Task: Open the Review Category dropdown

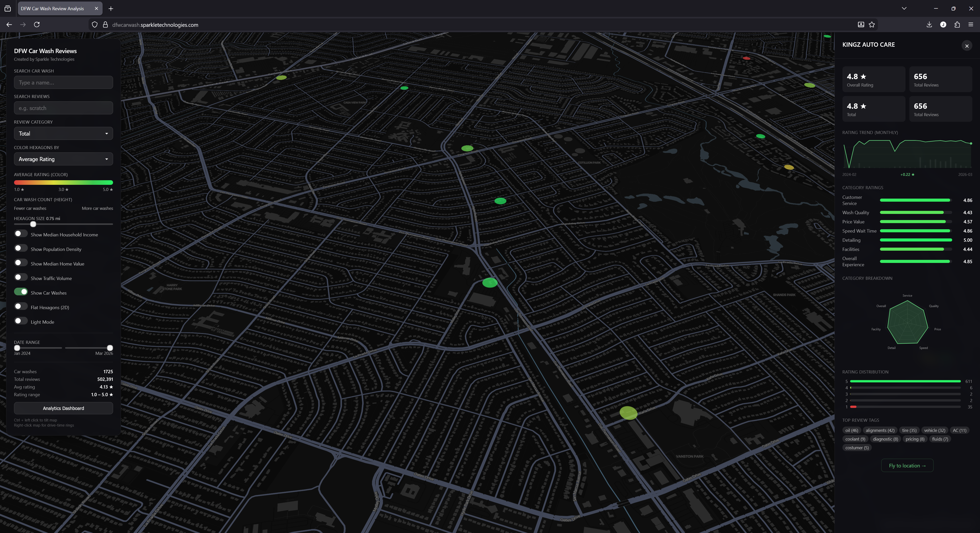Action: (64, 134)
